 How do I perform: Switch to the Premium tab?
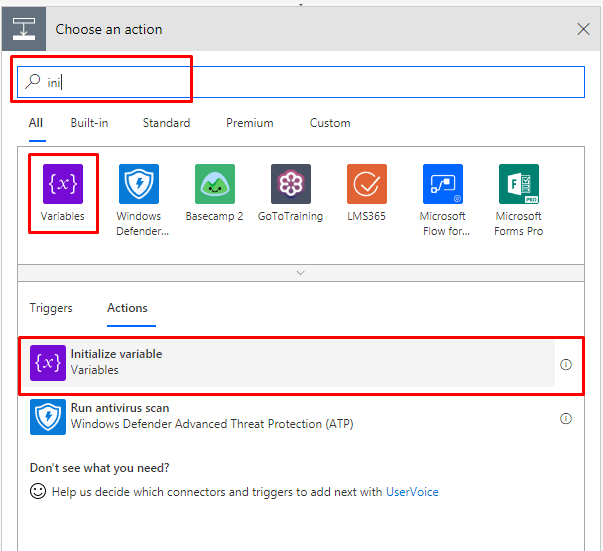[x=250, y=123]
